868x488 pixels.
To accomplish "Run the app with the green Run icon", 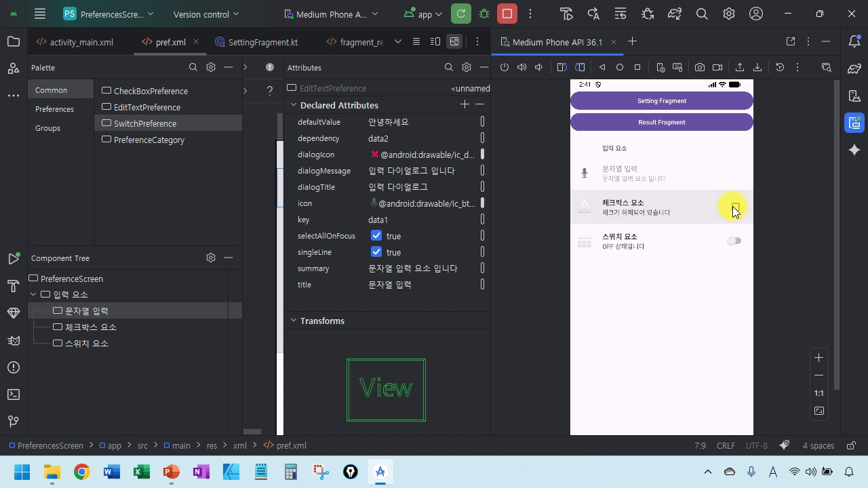I will point(460,13).
